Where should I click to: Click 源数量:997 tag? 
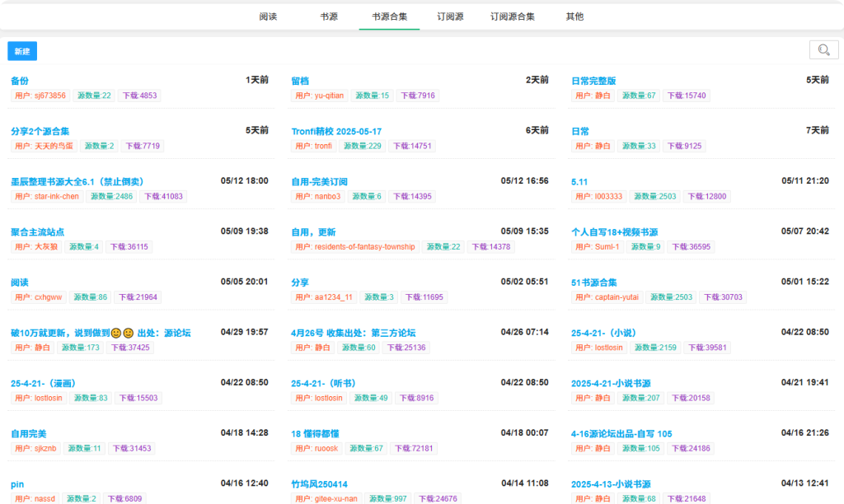coord(388,498)
